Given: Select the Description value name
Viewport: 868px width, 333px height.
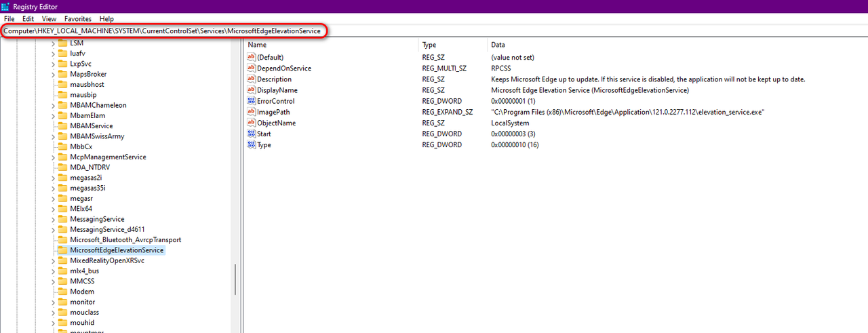Looking at the screenshot, I should (x=274, y=79).
